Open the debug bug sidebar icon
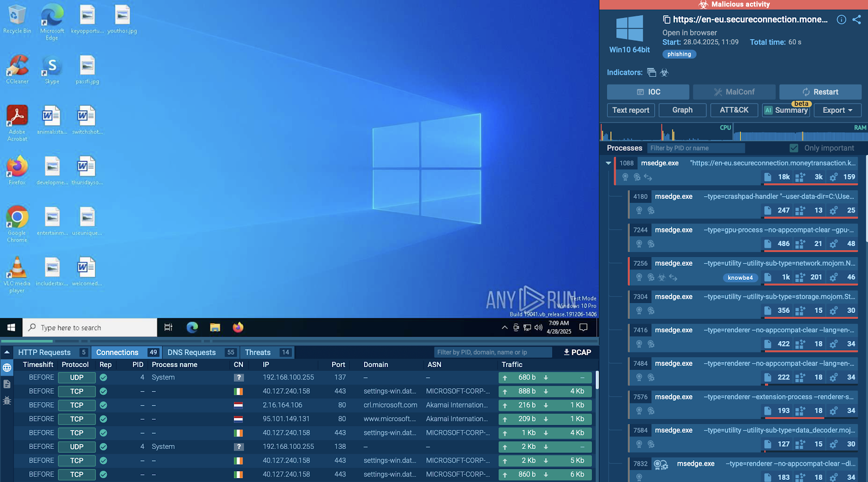The width and height of the screenshot is (868, 482). 7,401
